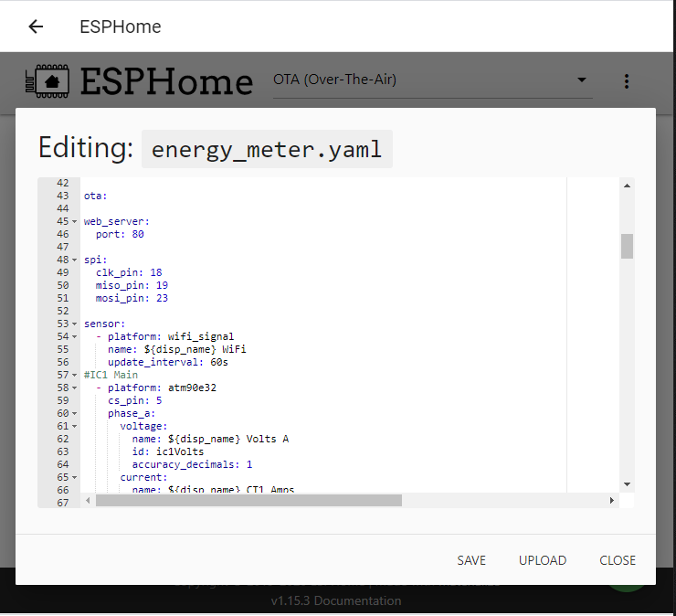The height and width of the screenshot is (616, 676).
Task: Collapse the web_server block at line 45
Action: pos(74,222)
